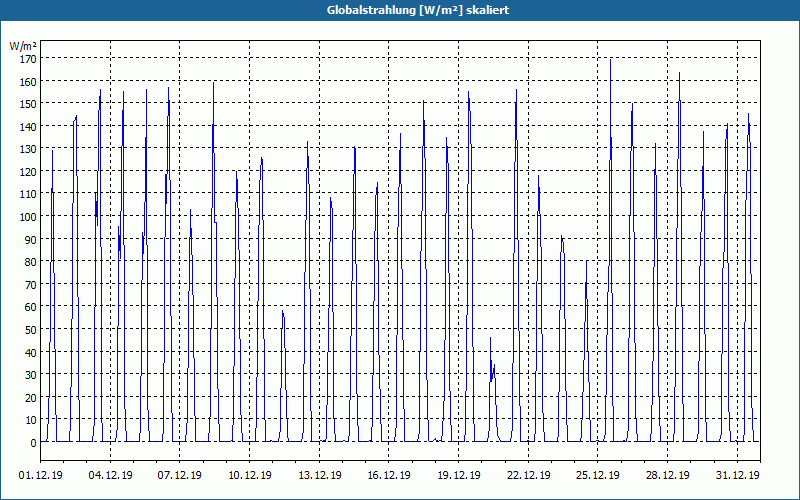Click the 90 y-axis value

pos(30,240)
